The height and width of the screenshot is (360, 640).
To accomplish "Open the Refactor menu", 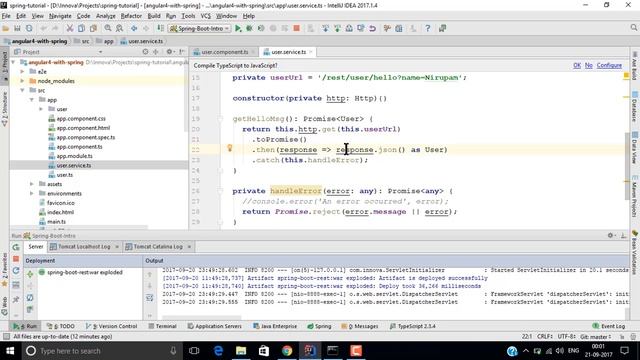I will point(131,16).
